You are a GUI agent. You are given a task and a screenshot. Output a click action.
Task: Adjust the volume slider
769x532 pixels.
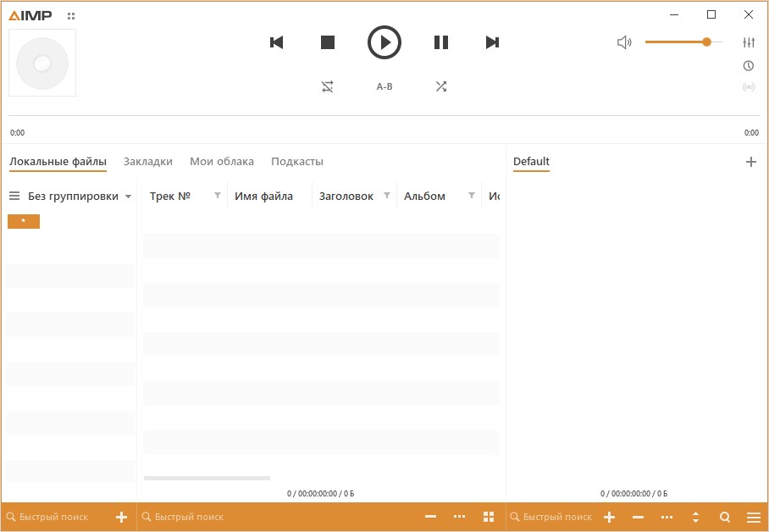click(x=683, y=42)
